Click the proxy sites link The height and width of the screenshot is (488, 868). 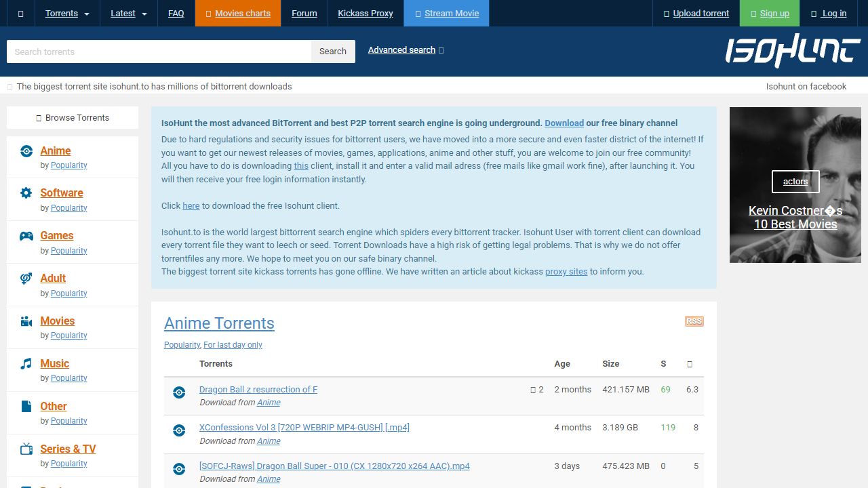566,272
